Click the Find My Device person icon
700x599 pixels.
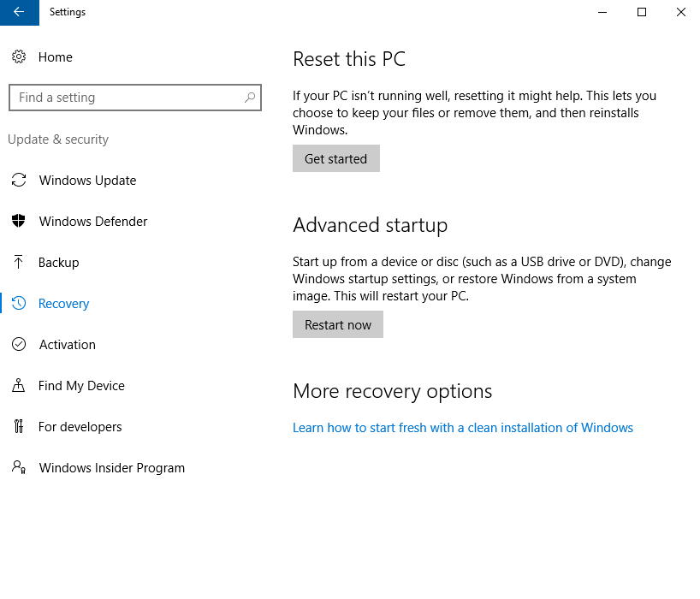(x=19, y=386)
